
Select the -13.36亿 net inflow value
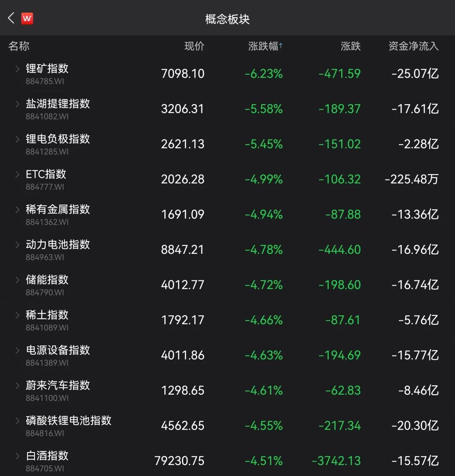pyautogui.click(x=415, y=215)
